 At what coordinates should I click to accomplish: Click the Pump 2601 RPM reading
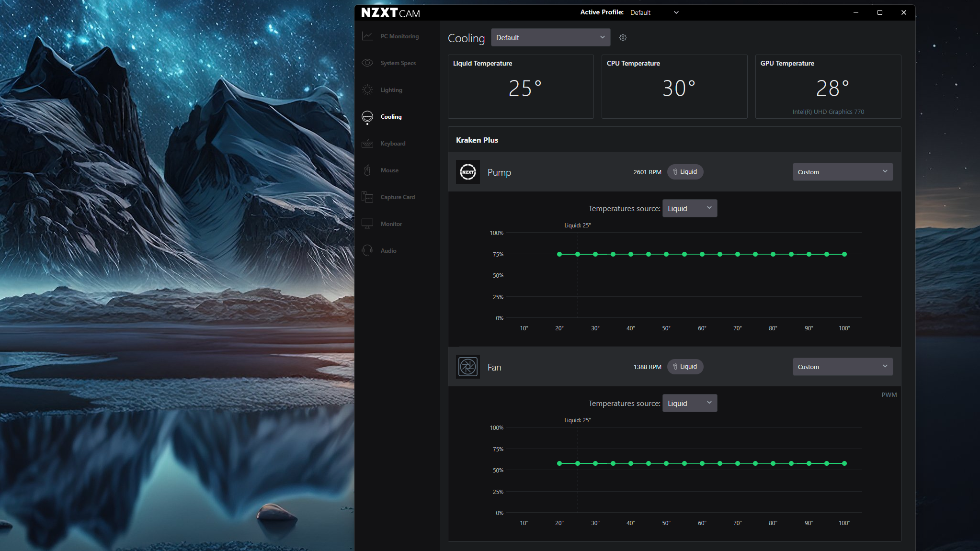(x=647, y=172)
